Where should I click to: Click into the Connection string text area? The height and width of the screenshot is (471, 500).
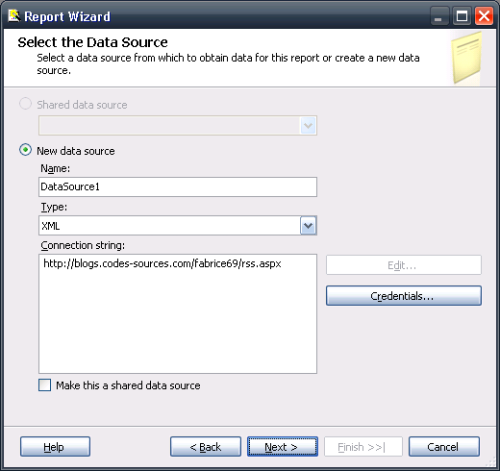pyautogui.click(x=177, y=314)
